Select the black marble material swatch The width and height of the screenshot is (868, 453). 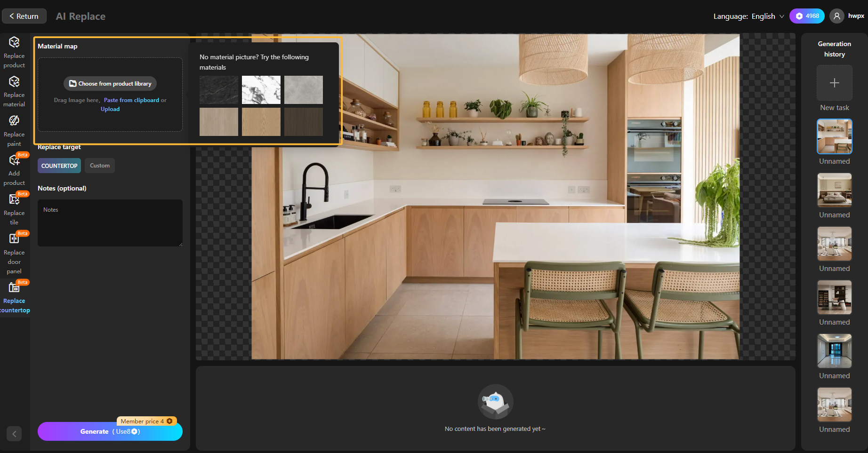click(x=219, y=90)
